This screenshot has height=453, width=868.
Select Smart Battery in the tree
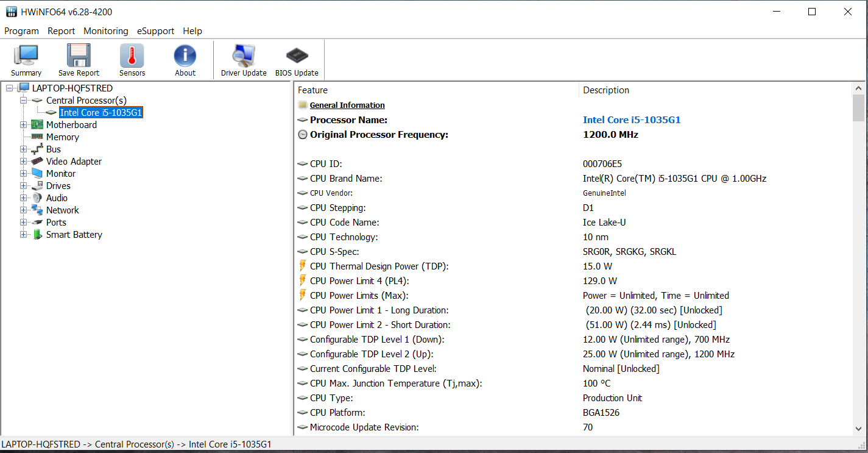pyautogui.click(x=74, y=235)
